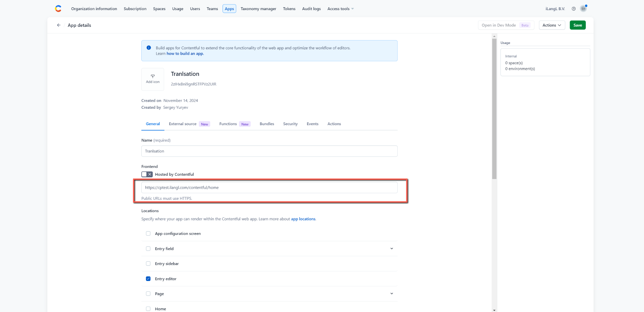Open Tokens in top navigation

pyautogui.click(x=289, y=9)
